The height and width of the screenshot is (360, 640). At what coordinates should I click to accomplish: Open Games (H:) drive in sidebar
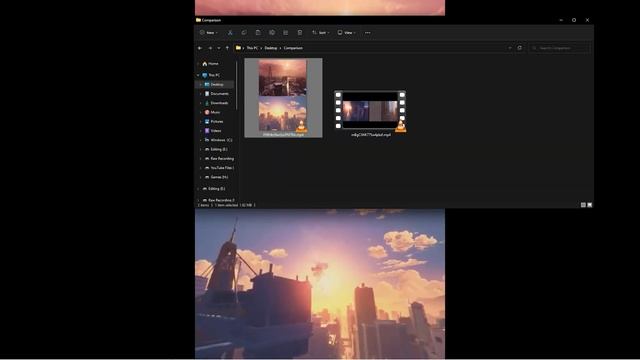pos(216,177)
